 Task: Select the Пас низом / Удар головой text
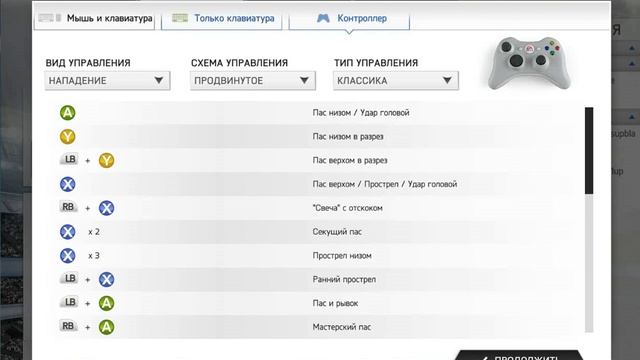(361, 113)
